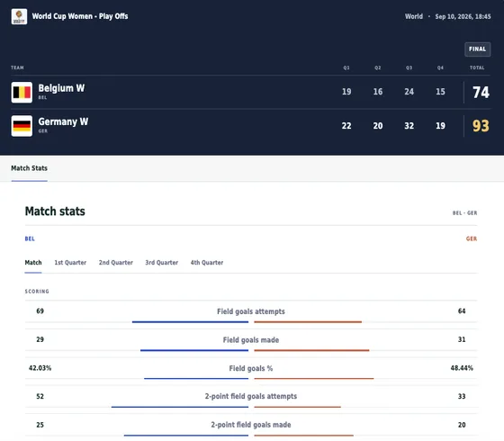504x441 pixels.
Task: Click the Belgium flag icon
Action: click(22, 92)
